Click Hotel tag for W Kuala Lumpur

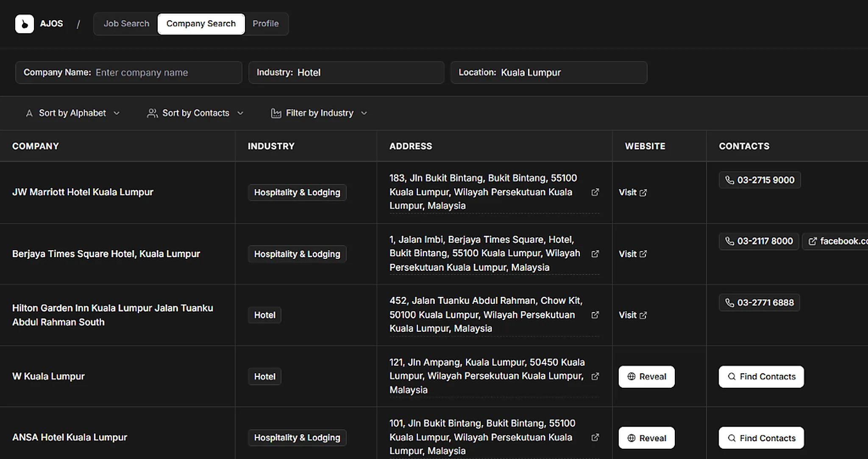click(264, 377)
